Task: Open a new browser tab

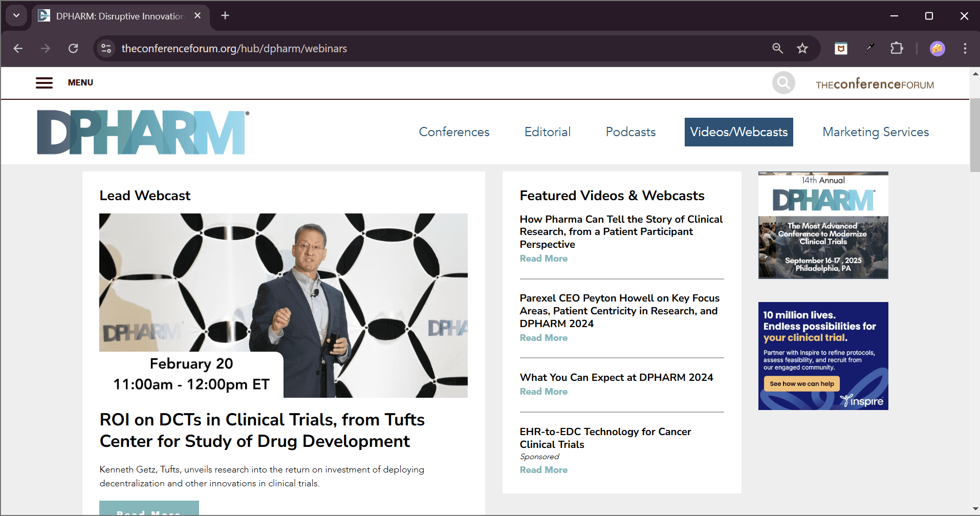Action: point(225,16)
